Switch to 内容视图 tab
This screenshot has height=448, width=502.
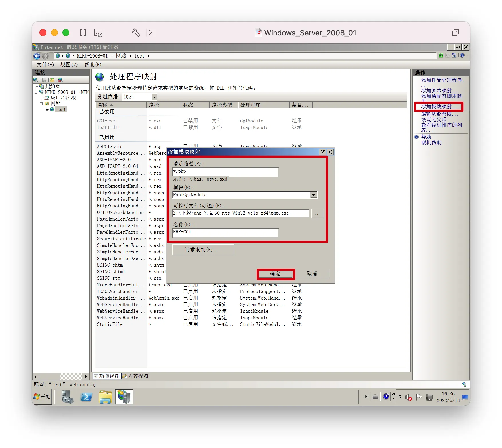[x=136, y=376]
